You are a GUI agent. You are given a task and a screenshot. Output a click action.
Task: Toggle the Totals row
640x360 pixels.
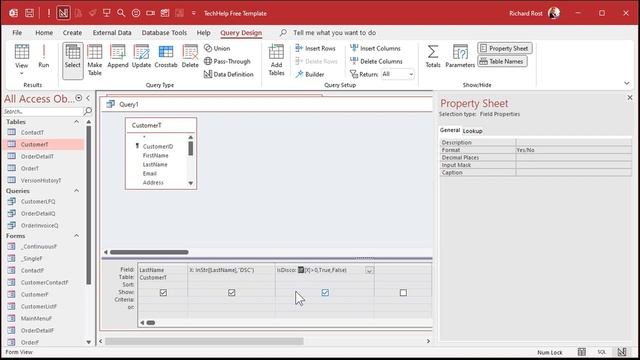pos(433,56)
